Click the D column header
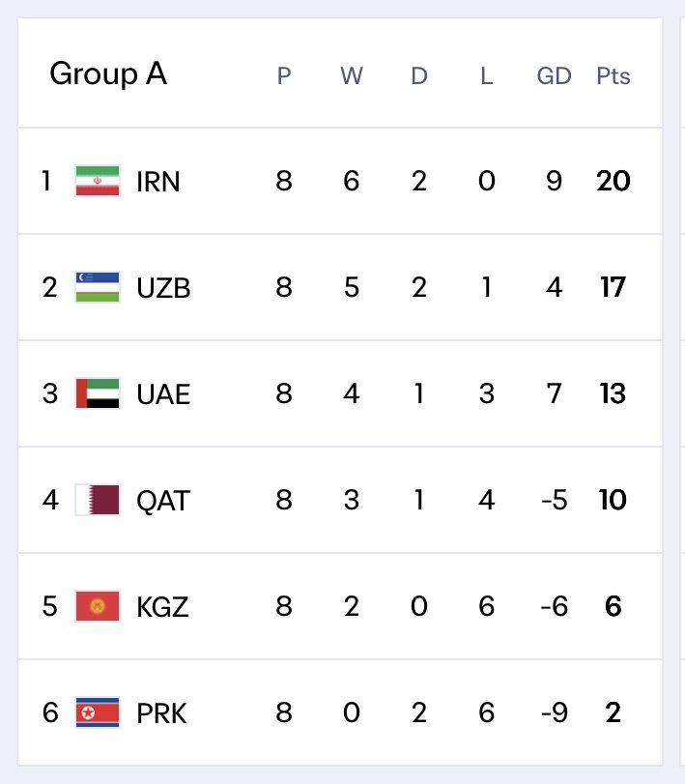 pos(419,76)
